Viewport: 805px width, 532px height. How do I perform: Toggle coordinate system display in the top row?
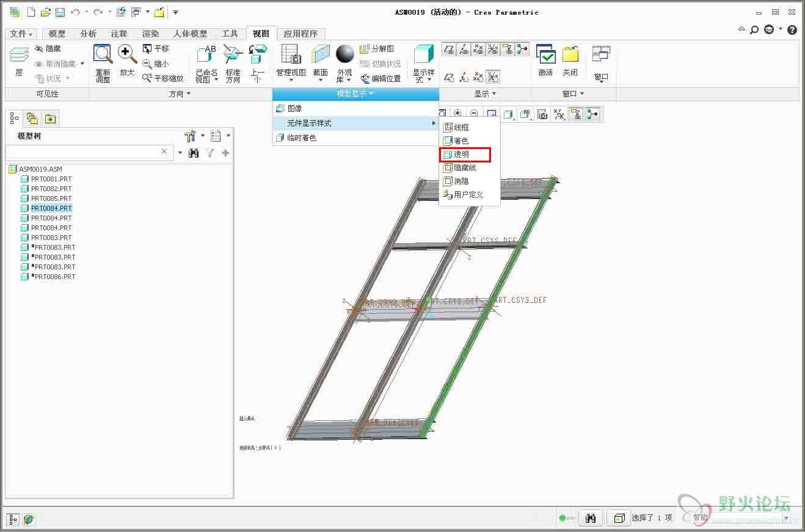pyautogui.click(x=493, y=49)
